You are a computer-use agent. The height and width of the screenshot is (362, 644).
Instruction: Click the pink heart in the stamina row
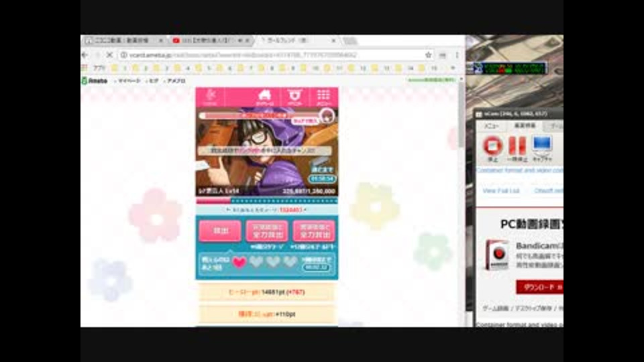coord(239,262)
